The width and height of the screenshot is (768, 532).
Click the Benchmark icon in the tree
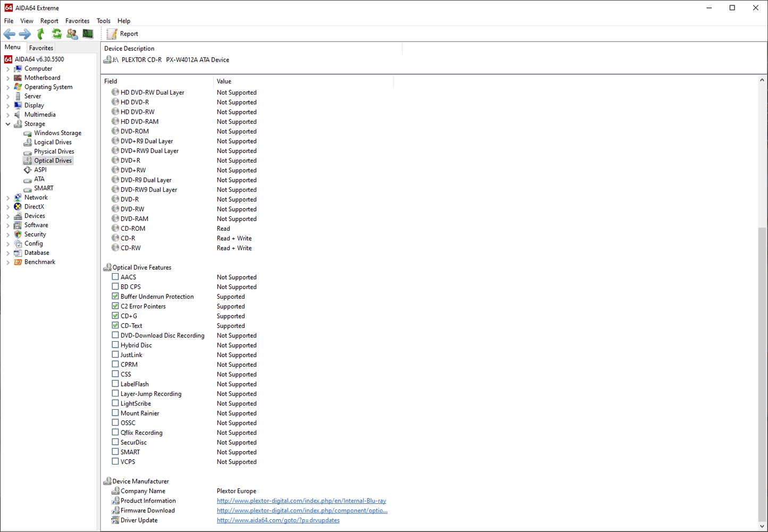[18, 262]
